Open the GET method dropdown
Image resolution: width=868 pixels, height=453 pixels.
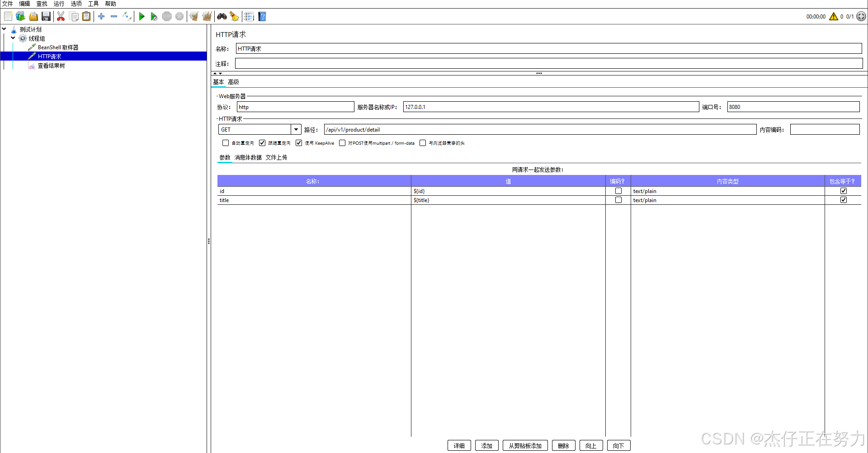[296, 130]
